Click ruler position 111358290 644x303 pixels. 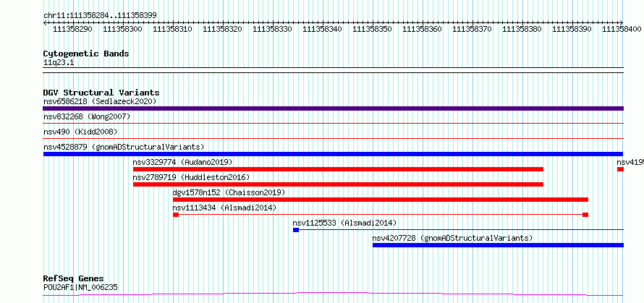[x=73, y=29]
